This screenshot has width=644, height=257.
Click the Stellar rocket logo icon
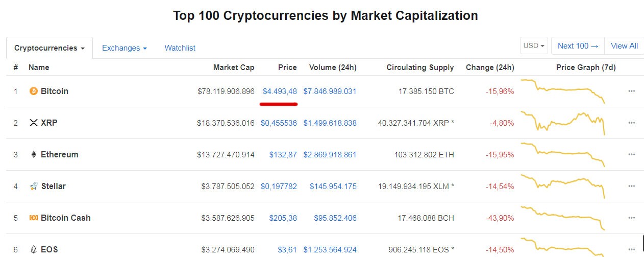coord(34,186)
